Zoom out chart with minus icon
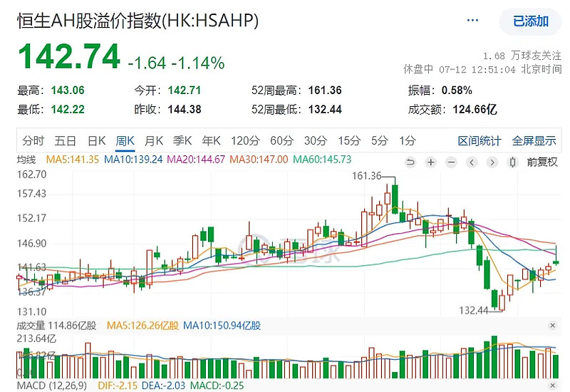Screen dimensions: 570x392 point(451,162)
